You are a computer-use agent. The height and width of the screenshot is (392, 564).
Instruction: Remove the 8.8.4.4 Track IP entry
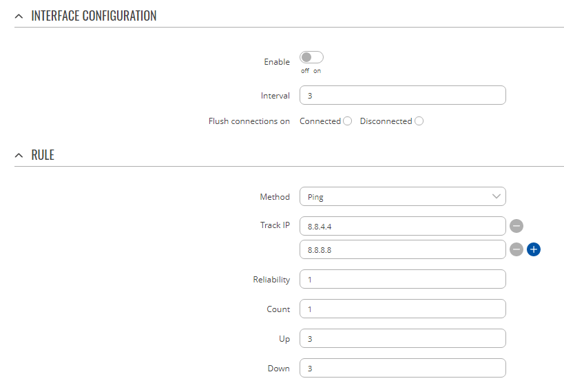(516, 226)
